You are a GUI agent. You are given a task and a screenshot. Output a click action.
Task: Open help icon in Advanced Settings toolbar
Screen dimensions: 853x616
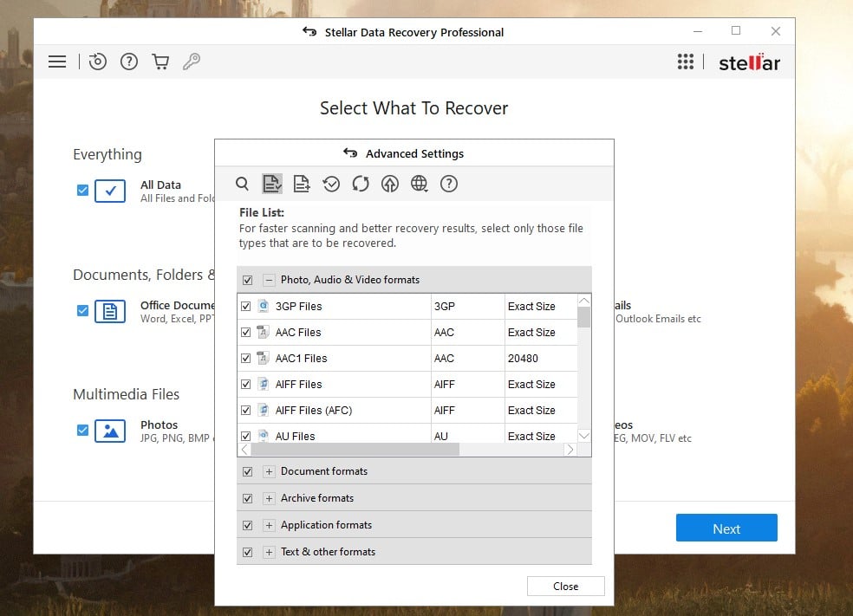coord(449,184)
